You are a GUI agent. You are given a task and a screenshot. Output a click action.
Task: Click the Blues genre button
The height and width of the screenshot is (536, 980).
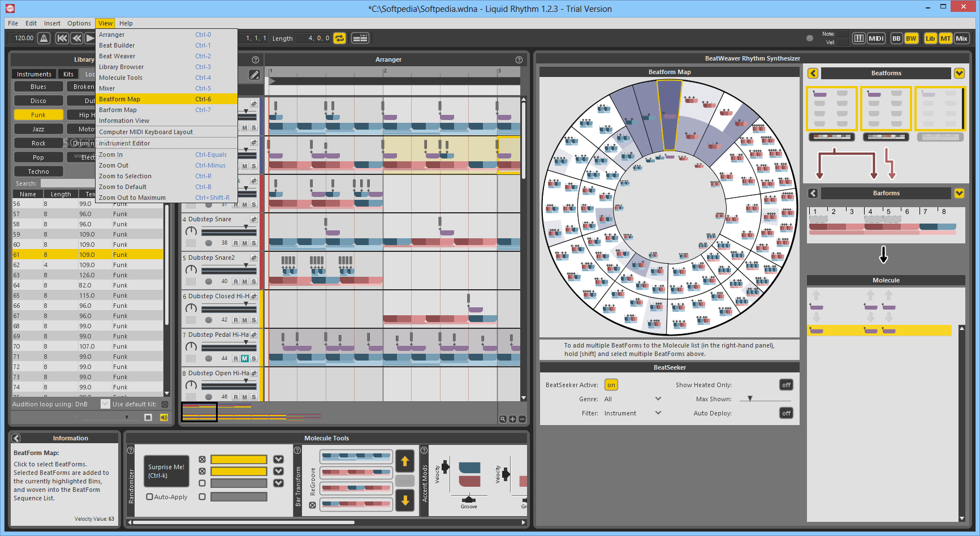click(x=38, y=87)
